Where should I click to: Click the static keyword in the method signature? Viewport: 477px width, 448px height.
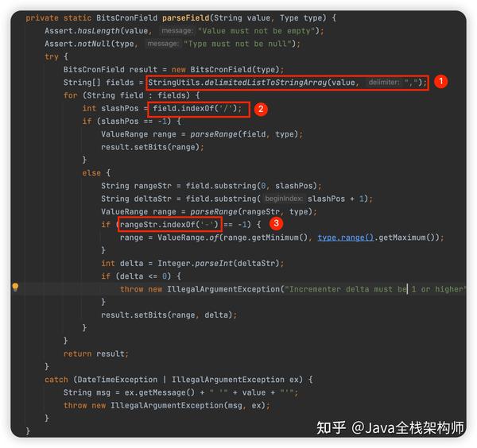tap(78, 18)
